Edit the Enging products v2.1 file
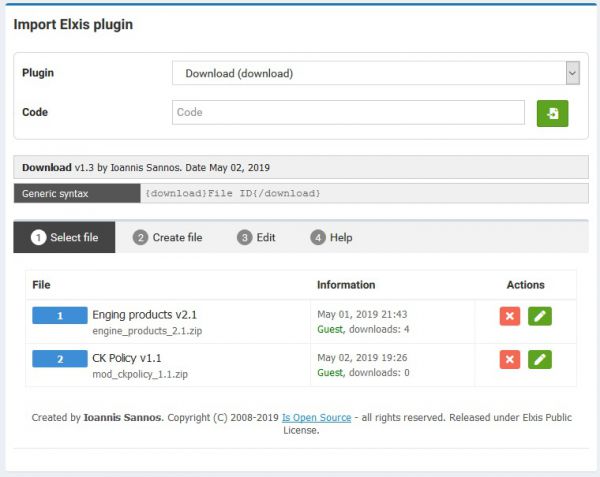This screenshot has height=477, width=600. [x=540, y=316]
